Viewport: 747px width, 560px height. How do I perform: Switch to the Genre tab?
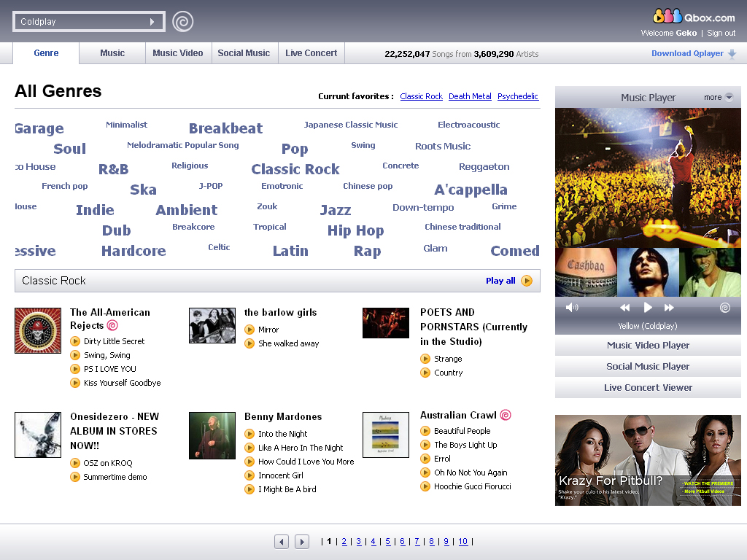pos(46,52)
